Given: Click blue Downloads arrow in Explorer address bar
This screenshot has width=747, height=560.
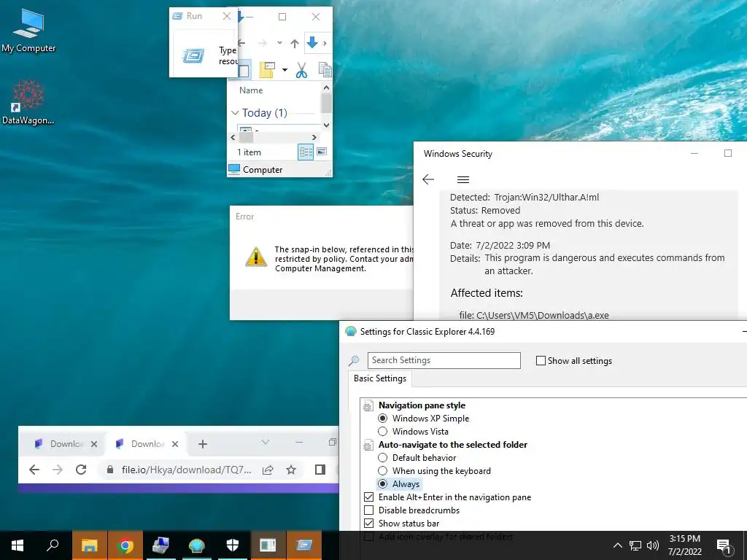Looking at the screenshot, I should tap(312, 43).
